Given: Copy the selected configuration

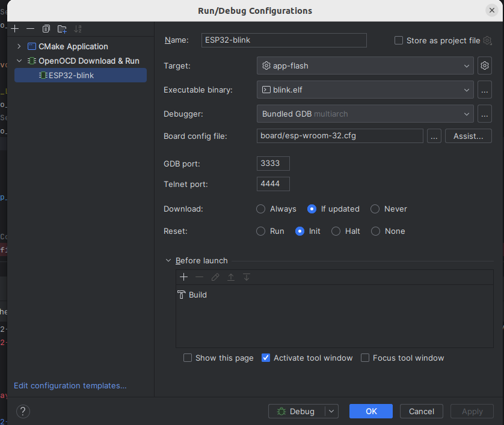Looking at the screenshot, I should (x=46, y=29).
